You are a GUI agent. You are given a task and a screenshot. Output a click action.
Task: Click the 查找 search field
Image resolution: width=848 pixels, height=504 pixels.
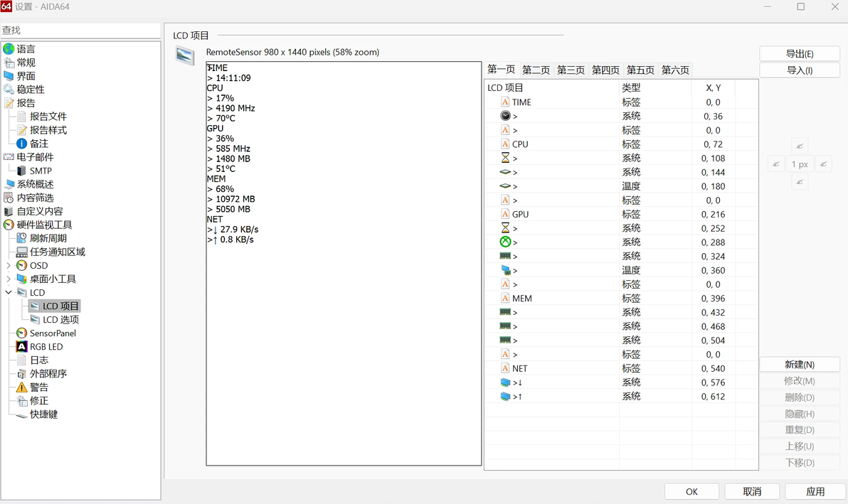click(x=80, y=31)
